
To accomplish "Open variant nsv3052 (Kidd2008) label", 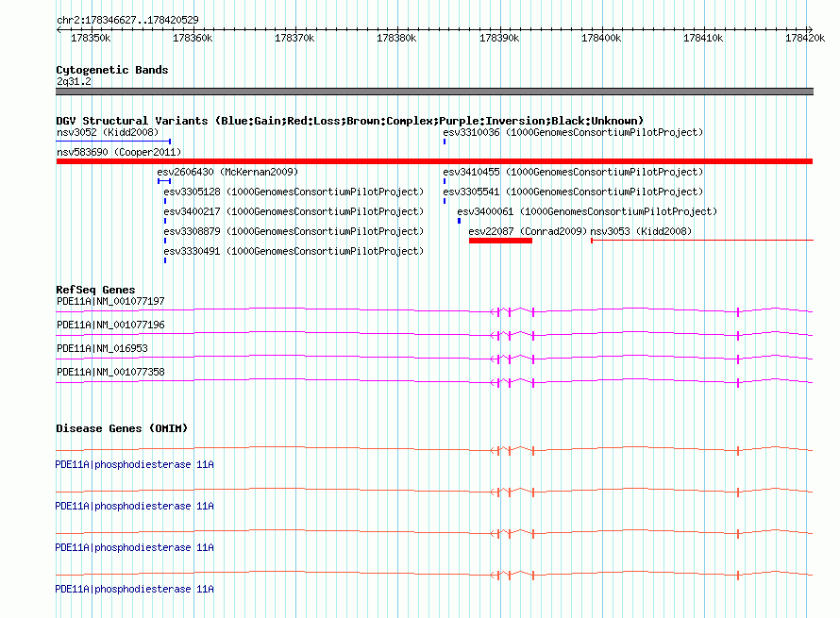I will (x=108, y=132).
